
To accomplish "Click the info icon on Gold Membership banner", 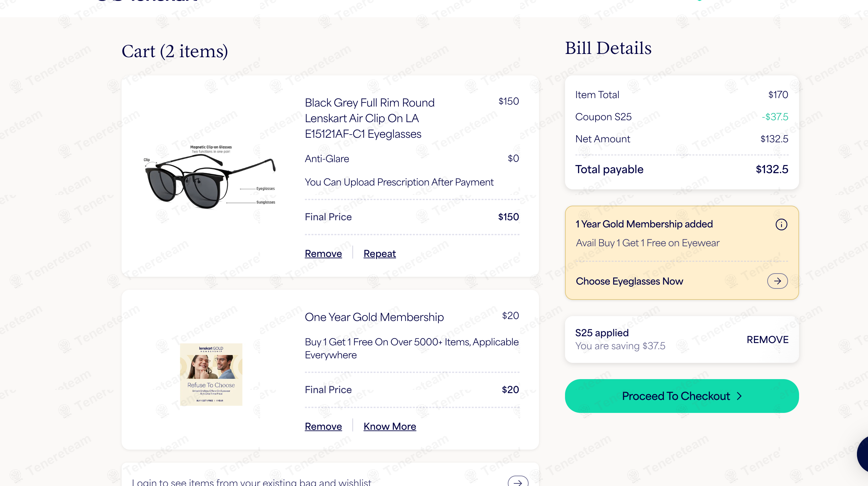I will tap(782, 224).
